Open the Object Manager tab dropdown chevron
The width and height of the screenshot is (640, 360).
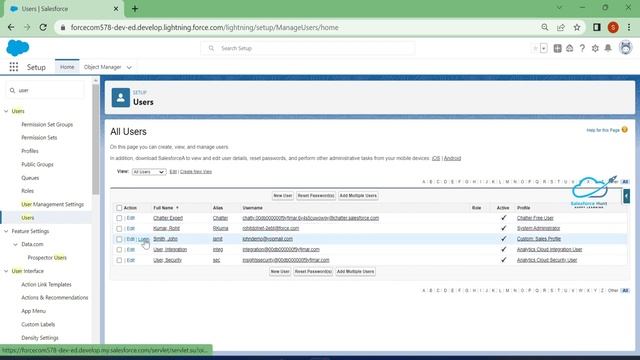pos(129,67)
